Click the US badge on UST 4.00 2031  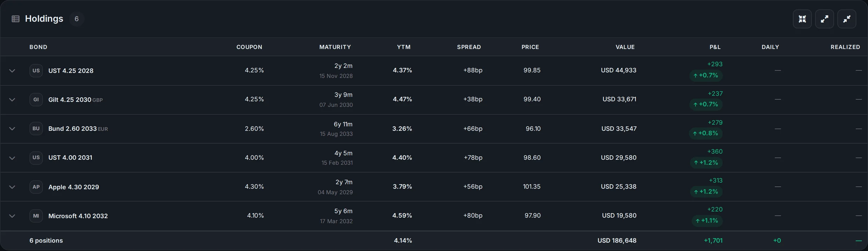[x=36, y=158]
